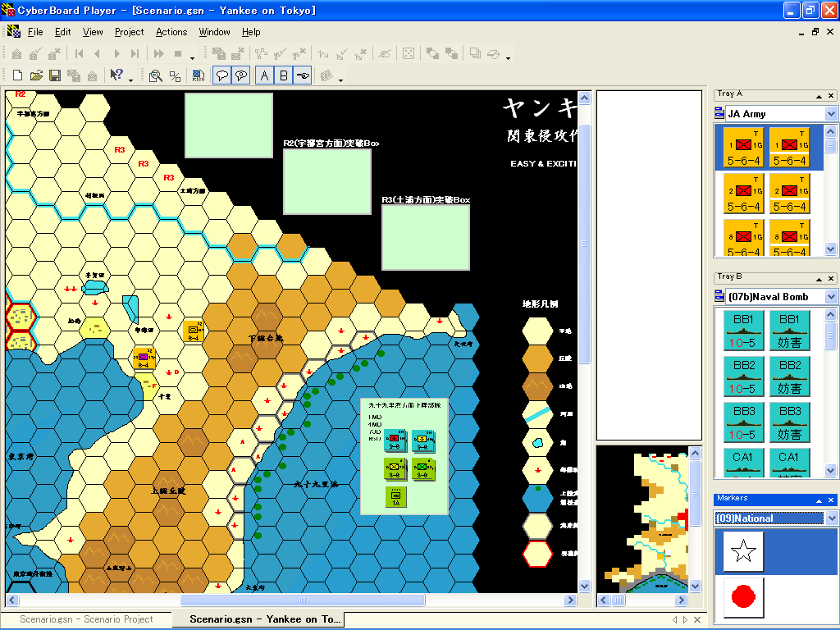Image resolution: width=840 pixels, height=630 pixels.
Task: Select the 1A counter in the landing force box
Action: 396,496
